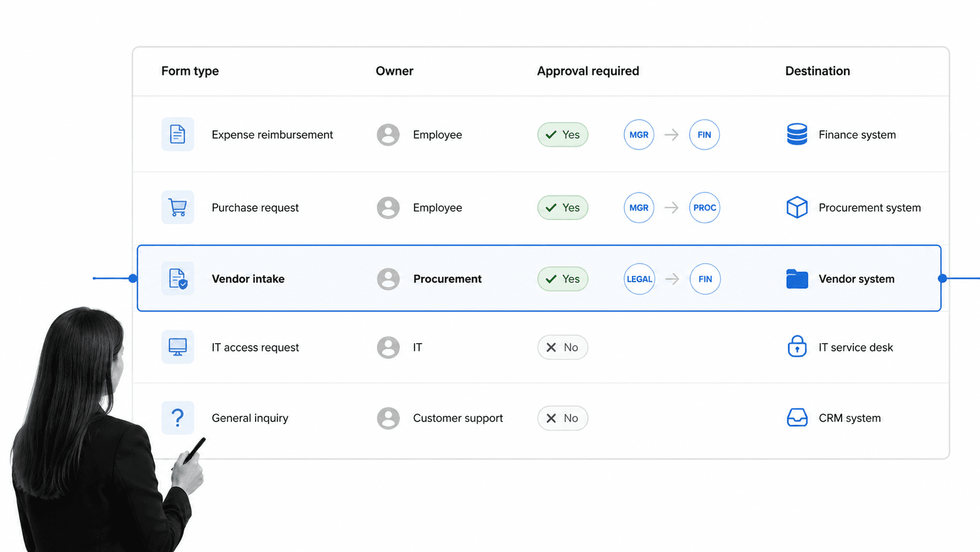Click the Expense reimbursement document icon
The image size is (980, 552).
coord(178,134)
